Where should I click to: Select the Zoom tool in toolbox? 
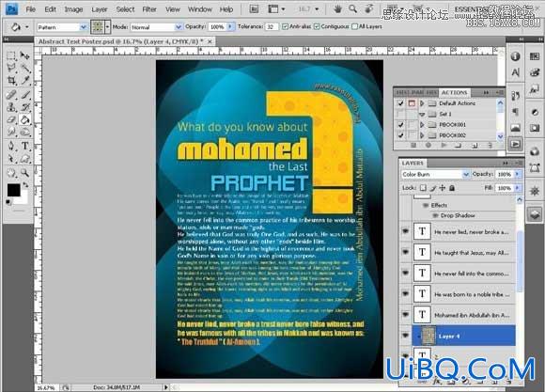pyautogui.click(x=25, y=173)
